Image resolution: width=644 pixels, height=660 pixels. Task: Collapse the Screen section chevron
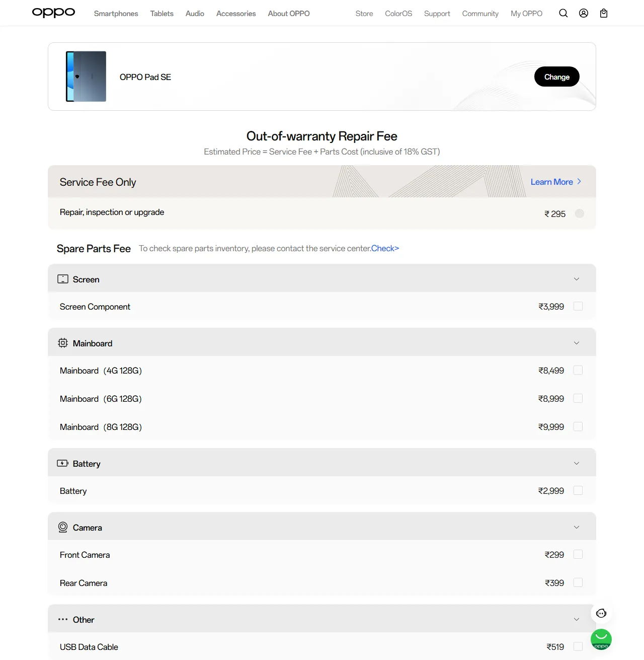(577, 279)
